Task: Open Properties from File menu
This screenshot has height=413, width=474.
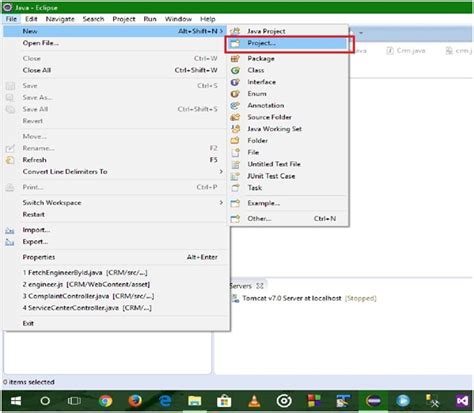Action: 115,257
